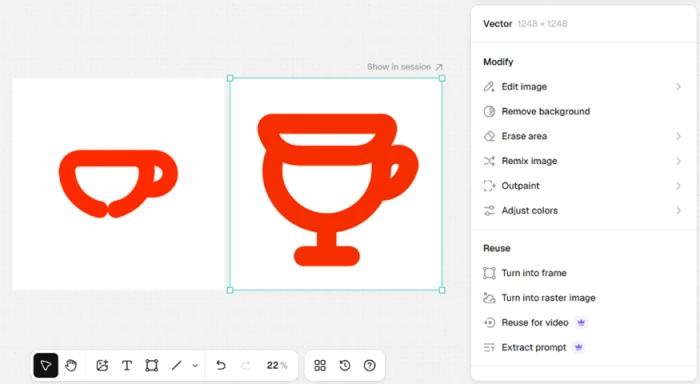Viewport: 700px width, 384px height.
Task: Click the 1248 × 1248 dimensions text
Action: point(542,24)
